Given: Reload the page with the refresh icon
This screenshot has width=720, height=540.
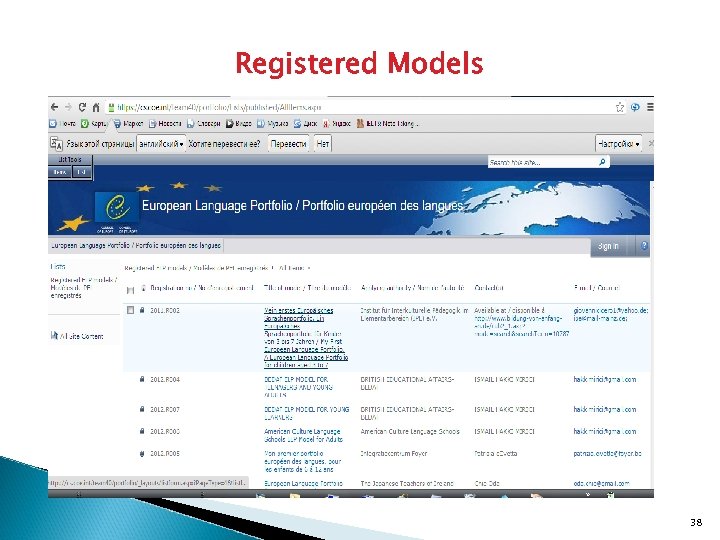Looking at the screenshot, I should click(82, 107).
